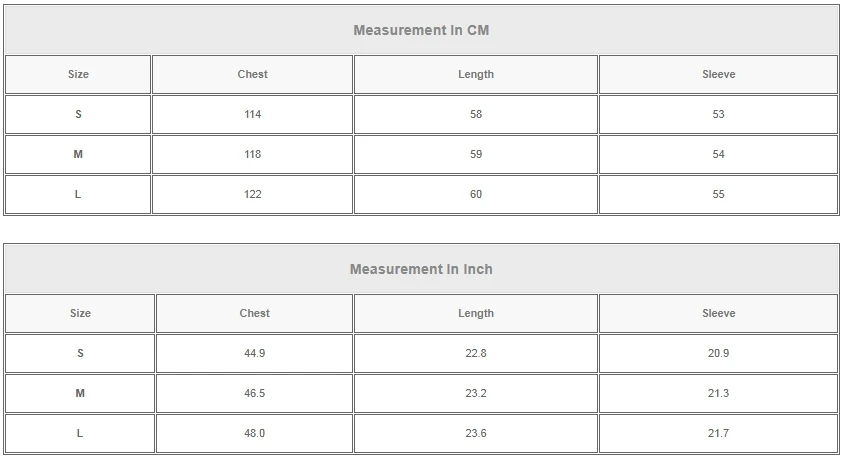
Task: Click the sleeve value 21.7 cell
Action: point(718,433)
